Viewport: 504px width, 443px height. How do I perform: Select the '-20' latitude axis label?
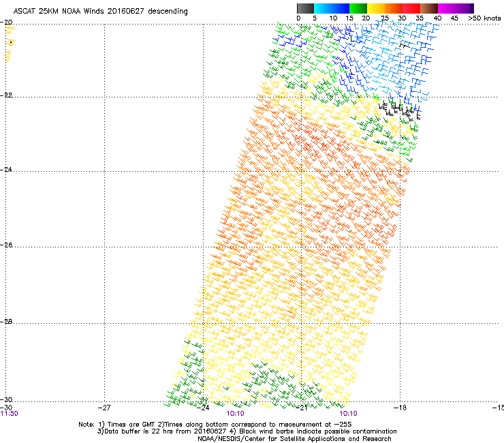point(6,22)
